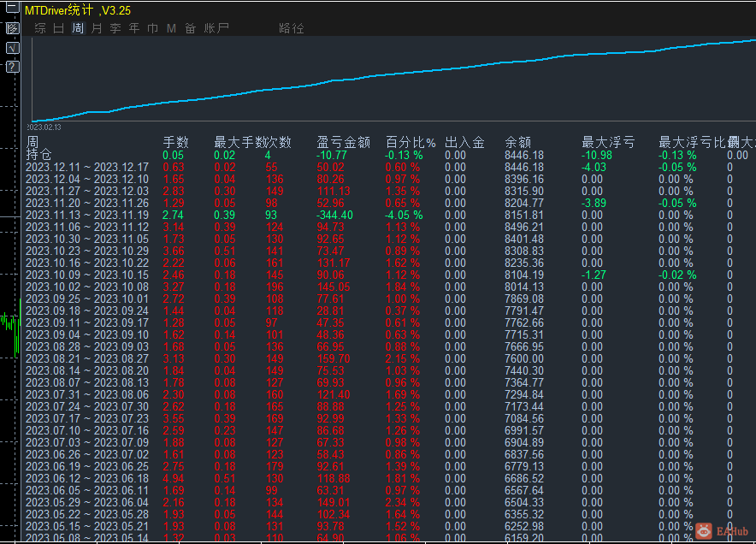
Task: Click balance value 8446.18 in 持仓 row
Action: (524, 156)
